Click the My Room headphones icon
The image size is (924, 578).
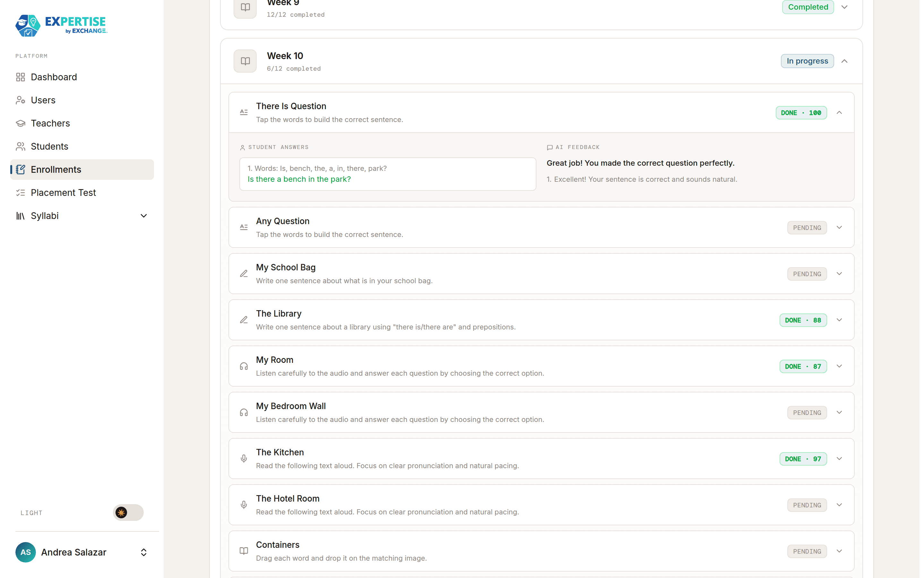pos(244,366)
